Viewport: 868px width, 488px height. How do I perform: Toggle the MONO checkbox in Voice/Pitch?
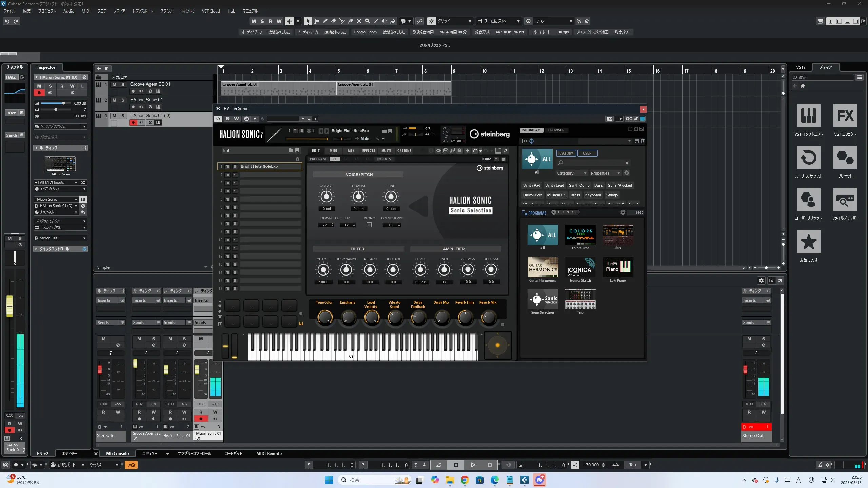point(369,225)
